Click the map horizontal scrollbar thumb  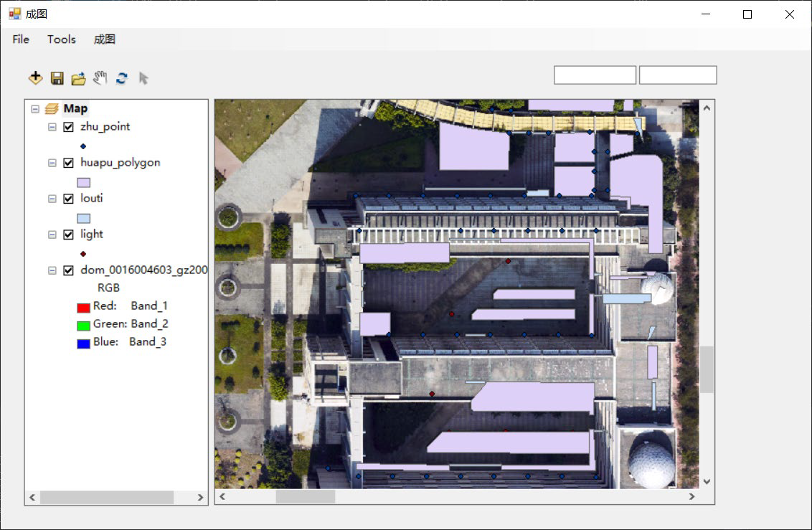pos(305,496)
